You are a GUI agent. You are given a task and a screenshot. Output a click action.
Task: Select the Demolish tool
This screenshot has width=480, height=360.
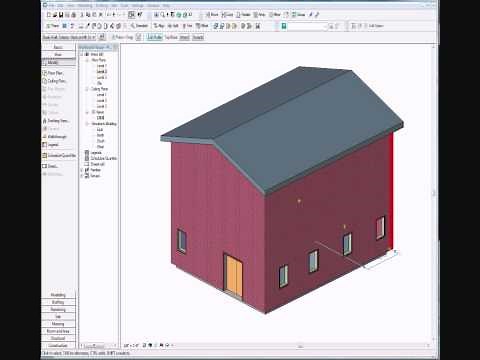(x=139, y=26)
